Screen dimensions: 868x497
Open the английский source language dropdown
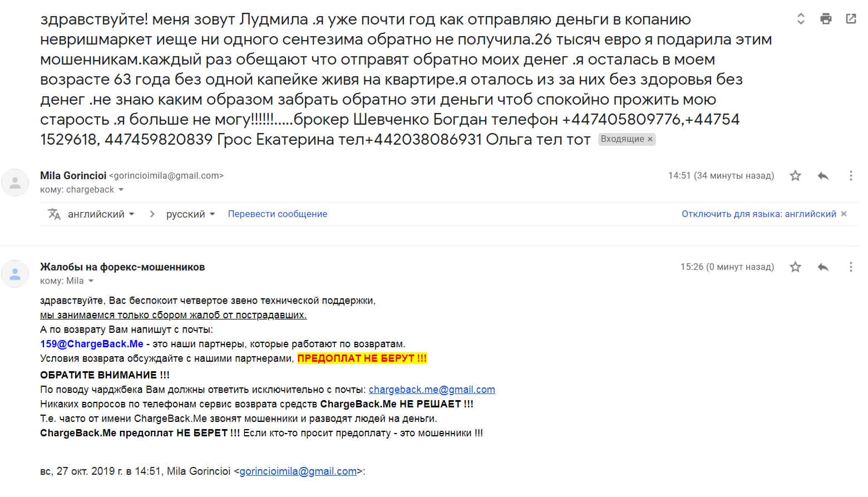(101, 214)
